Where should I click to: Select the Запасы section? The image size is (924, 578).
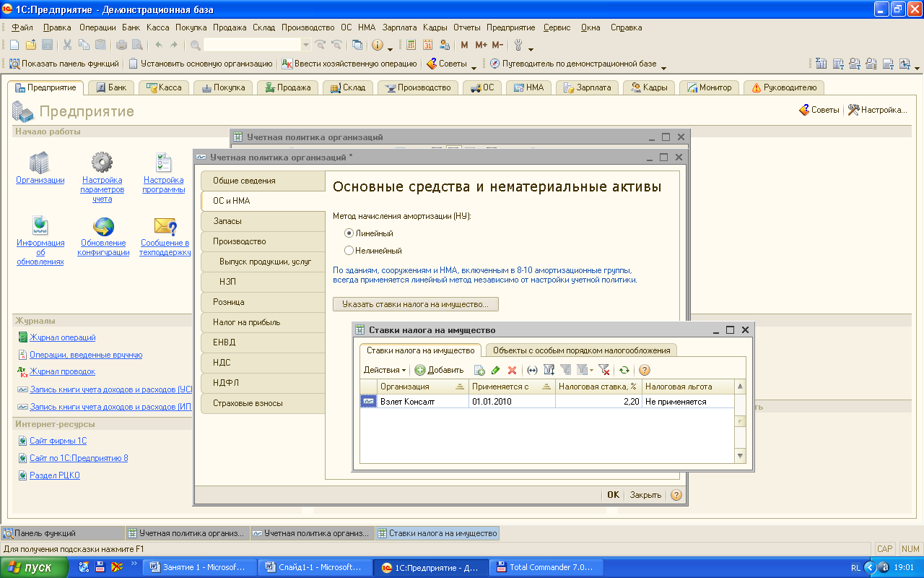(x=263, y=221)
